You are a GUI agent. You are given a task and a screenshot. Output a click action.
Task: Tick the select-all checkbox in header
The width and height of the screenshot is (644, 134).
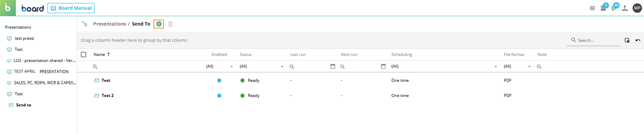pyautogui.click(x=83, y=55)
